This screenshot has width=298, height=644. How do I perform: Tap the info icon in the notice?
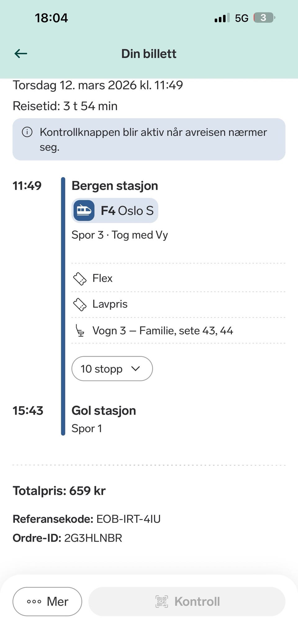click(27, 132)
